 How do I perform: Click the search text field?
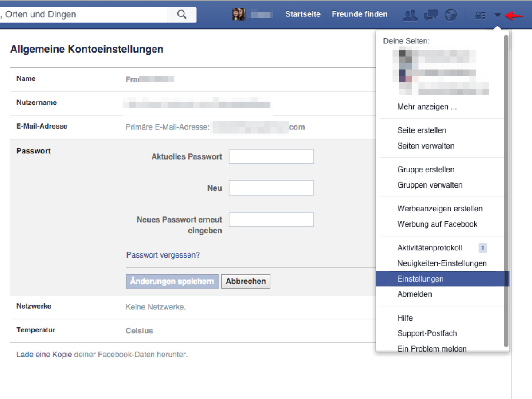point(84,14)
